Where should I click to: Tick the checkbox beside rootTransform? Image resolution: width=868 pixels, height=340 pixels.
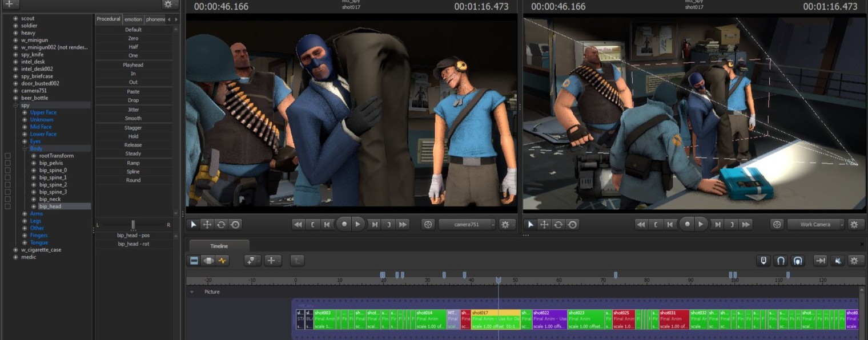tap(7, 156)
